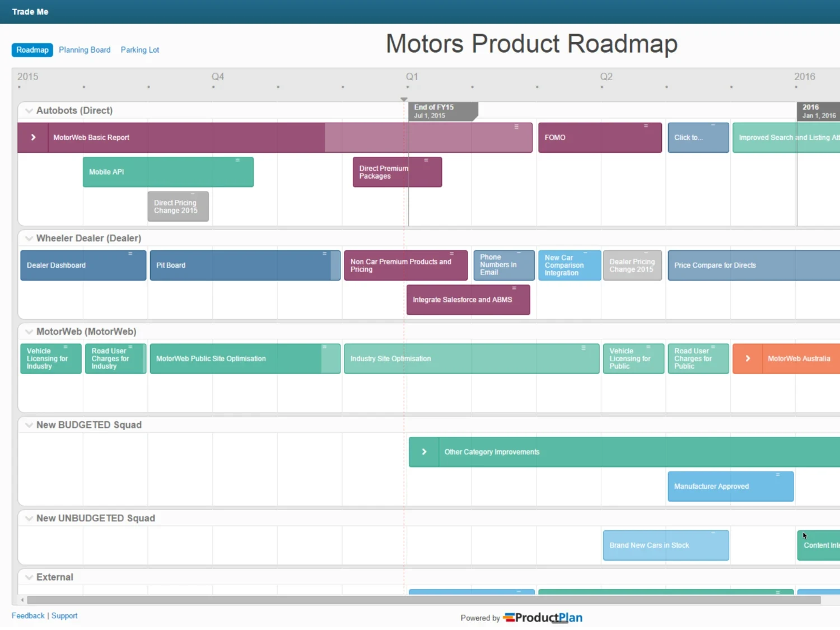Open the Click to... bar

(x=698, y=138)
